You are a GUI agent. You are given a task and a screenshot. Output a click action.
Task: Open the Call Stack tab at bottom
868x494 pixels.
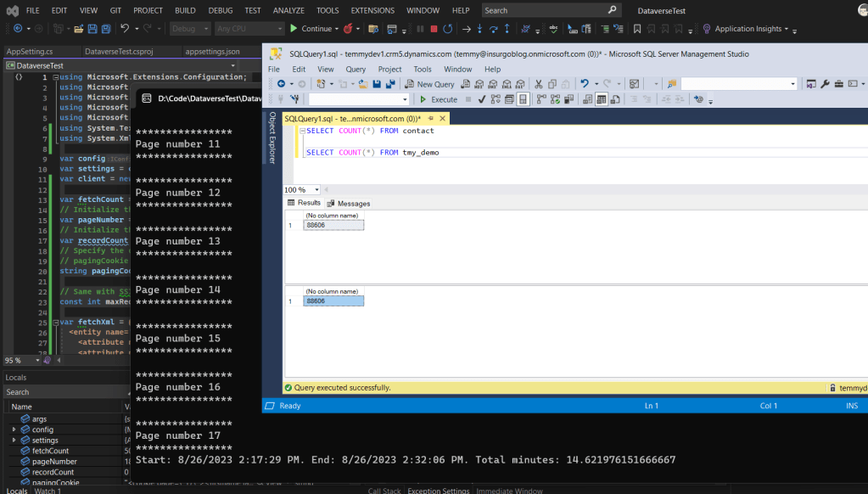click(384, 491)
